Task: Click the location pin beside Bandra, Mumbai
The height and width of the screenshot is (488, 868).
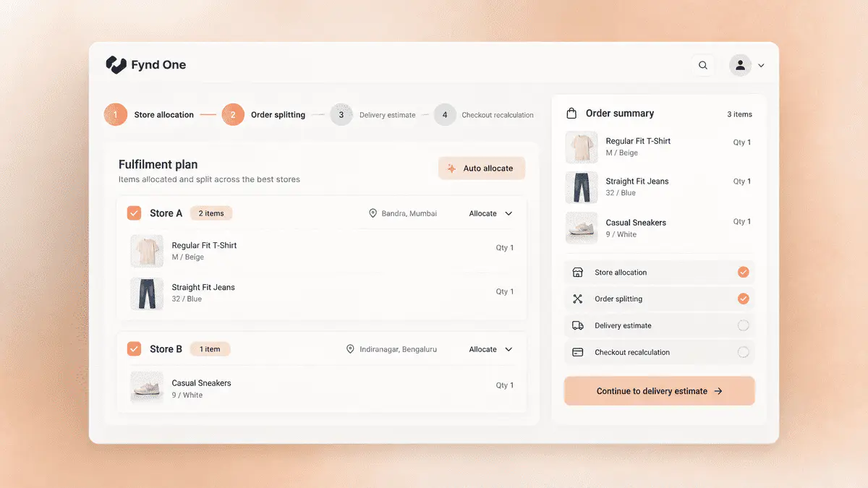Action: pos(373,213)
